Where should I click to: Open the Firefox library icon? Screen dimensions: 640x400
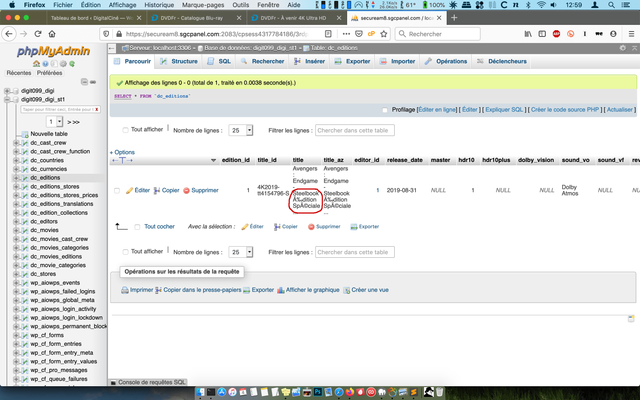click(x=528, y=34)
